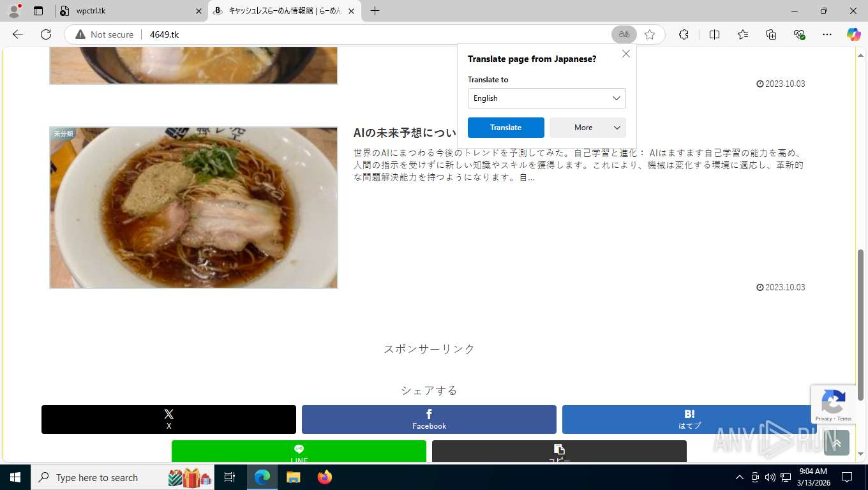Share the page on X
The width and height of the screenshot is (868, 490).
click(x=168, y=419)
